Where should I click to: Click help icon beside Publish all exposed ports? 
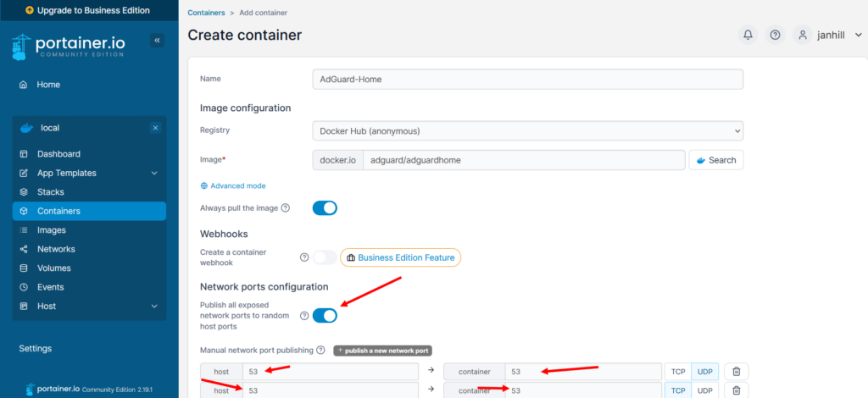tap(304, 316)
